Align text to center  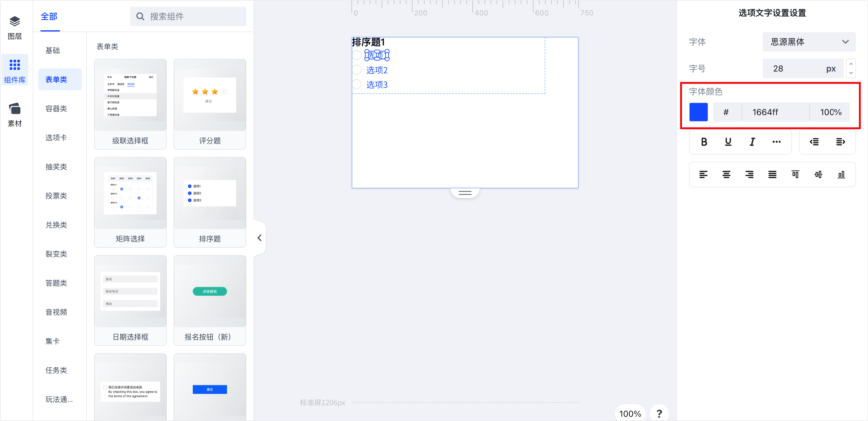coord(726,174)
